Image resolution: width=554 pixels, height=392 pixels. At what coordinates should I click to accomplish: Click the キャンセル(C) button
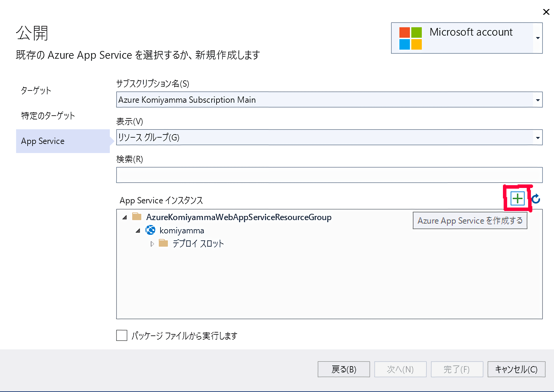516,369
